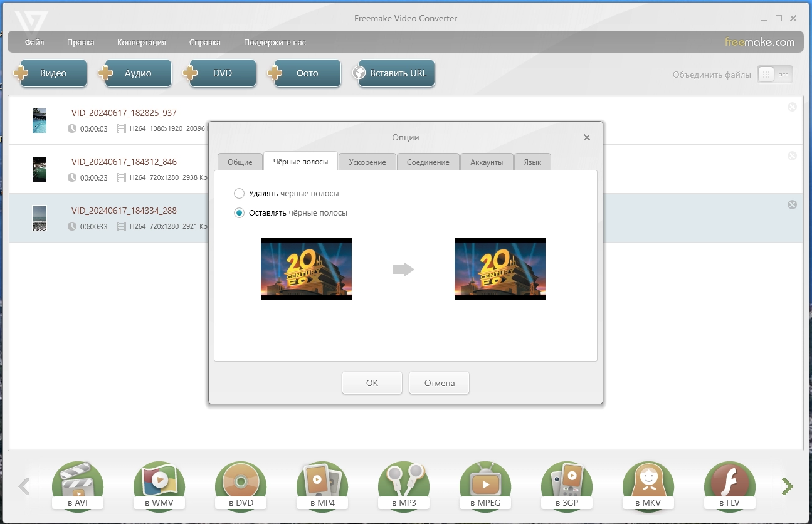
Task: Open the Поддержите нас menu
Action: 275,43
